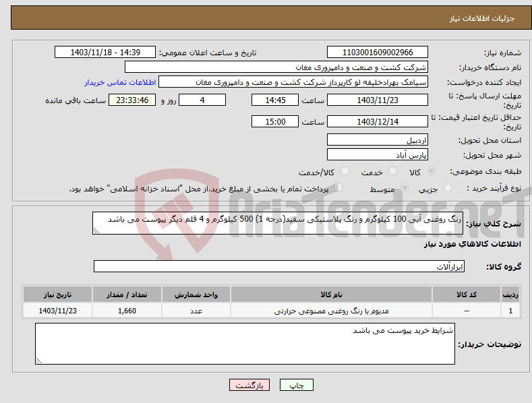Click the 14:45 deadline time field
The image size is (532, 403).
click(275, 100)
